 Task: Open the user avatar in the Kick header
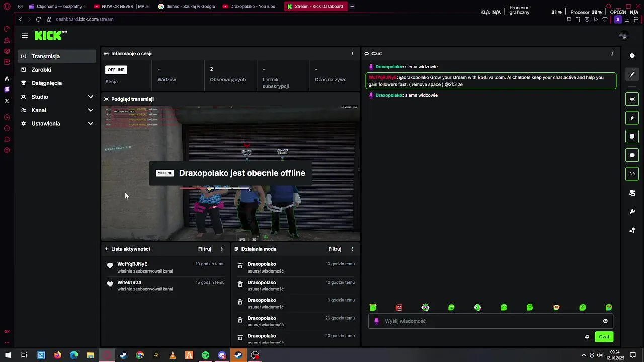coord(624,36)
